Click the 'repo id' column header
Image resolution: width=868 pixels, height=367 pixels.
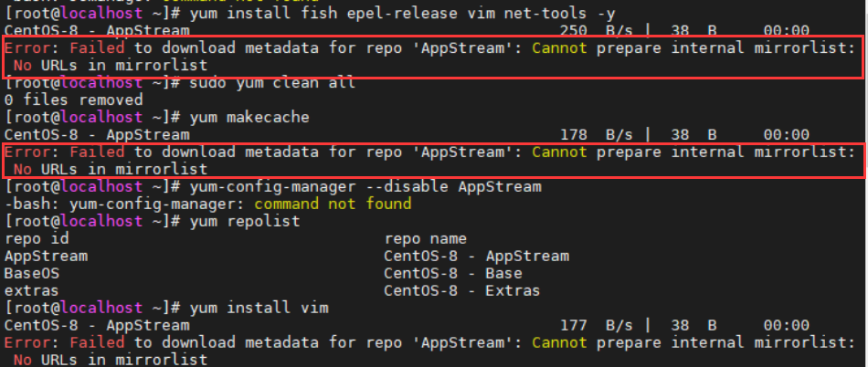34,238
